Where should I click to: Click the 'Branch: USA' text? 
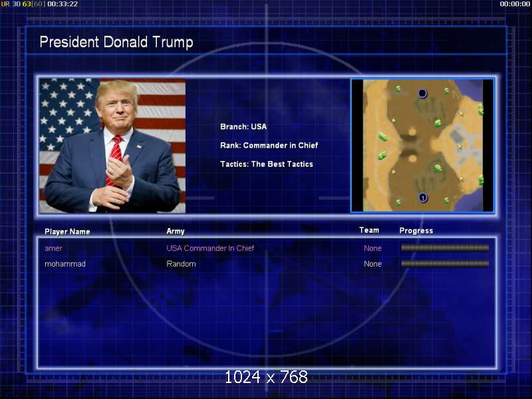(243, 127)
